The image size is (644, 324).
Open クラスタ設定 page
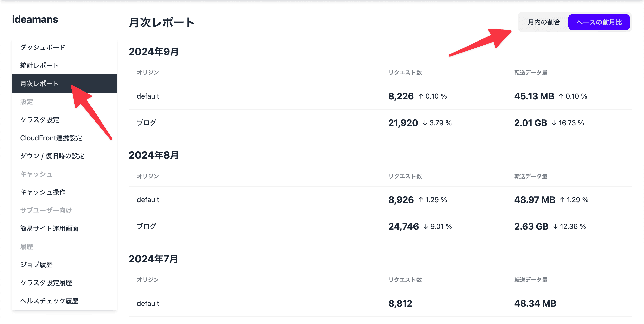click(x=39, y=120)
